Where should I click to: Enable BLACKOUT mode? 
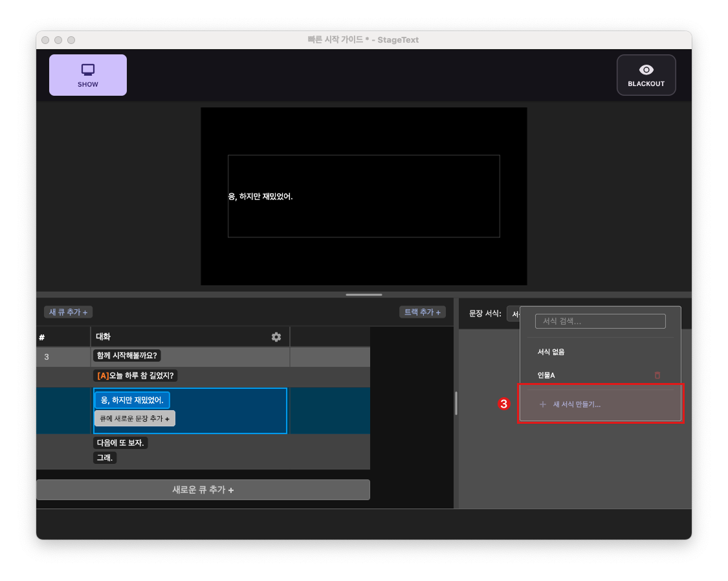pyautogui.click(x=646, y=74)
